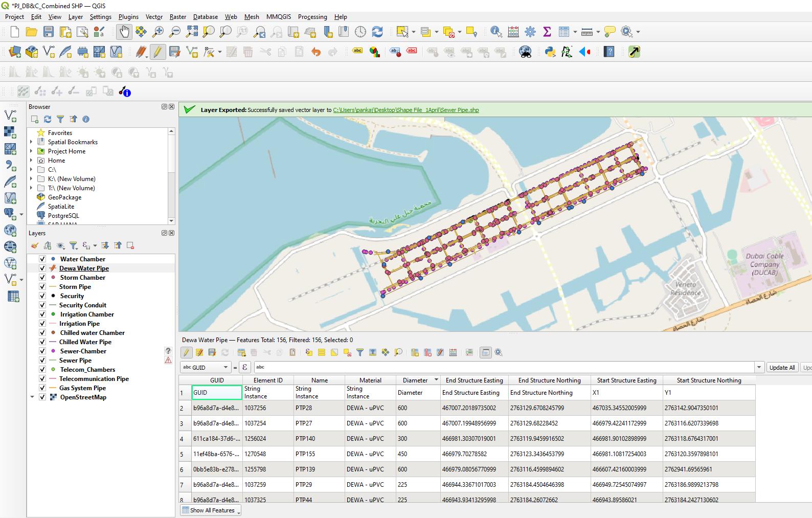Click the Refresh map icon
The image size is (812, 518).
click(x=377, y=32)
